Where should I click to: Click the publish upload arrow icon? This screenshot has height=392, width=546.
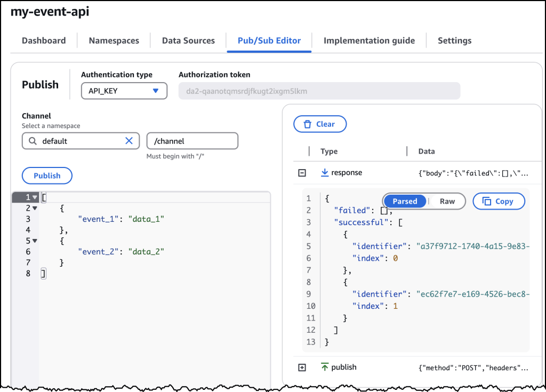coord(324,367)
